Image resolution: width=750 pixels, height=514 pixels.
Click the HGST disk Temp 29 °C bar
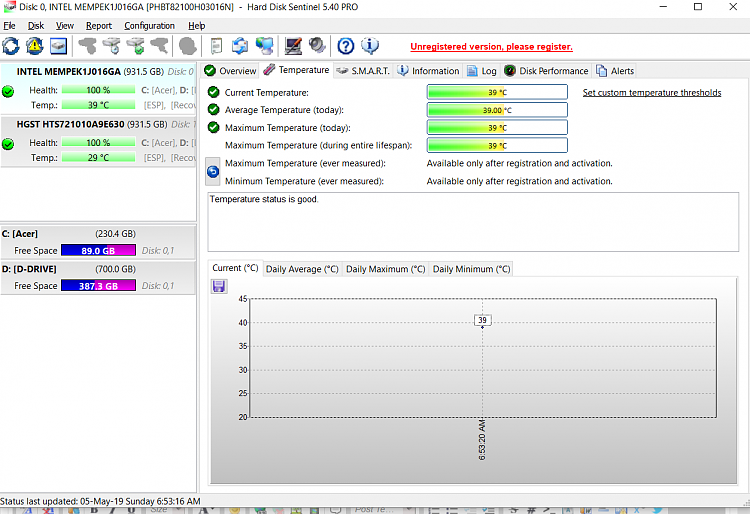click(99, 157)
